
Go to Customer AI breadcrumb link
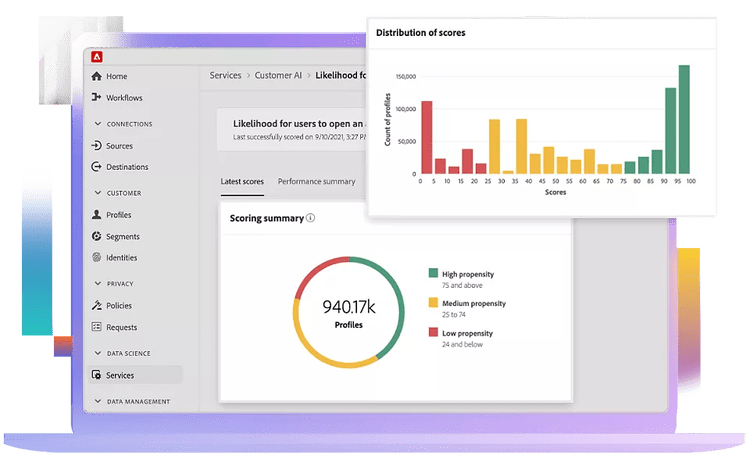[x=278, y=76]
